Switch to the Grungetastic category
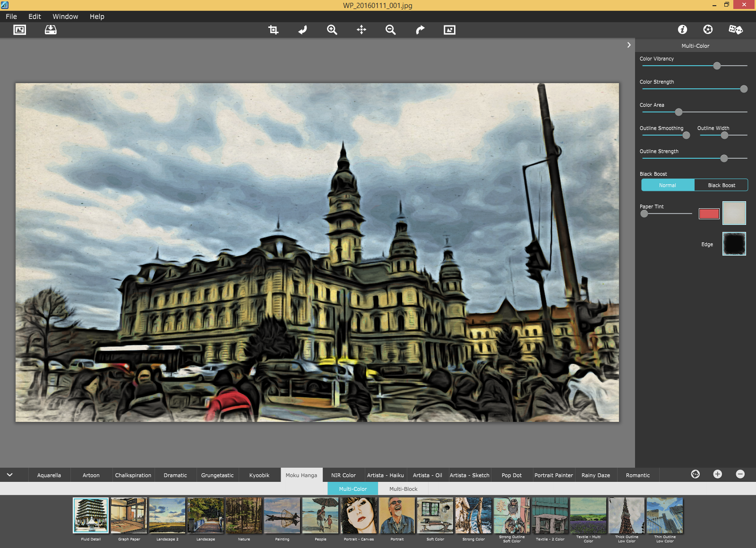This screenshot has width=756, height=548. (217, 475)
